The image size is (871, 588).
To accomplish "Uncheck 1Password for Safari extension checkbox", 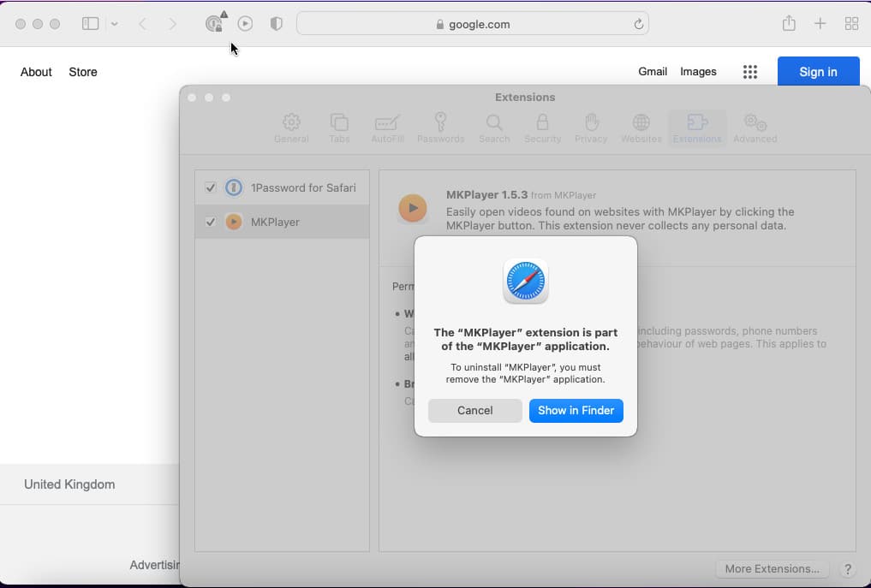I will [211, 187].
